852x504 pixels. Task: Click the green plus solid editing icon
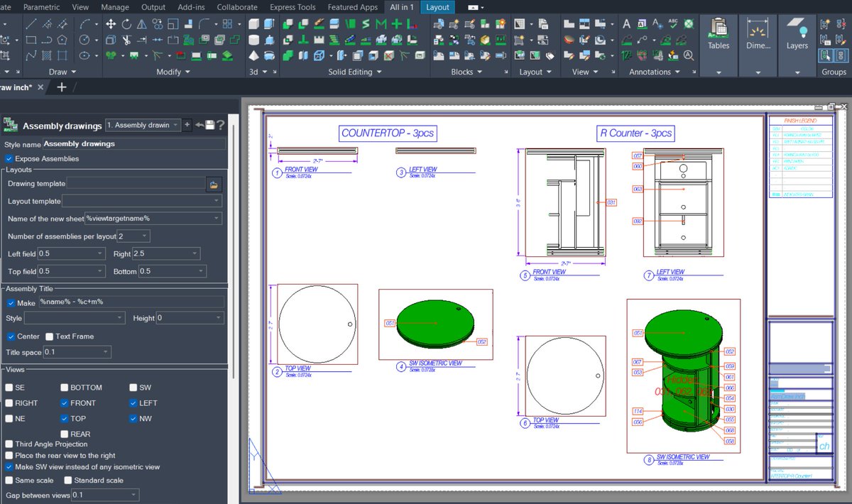397,23
